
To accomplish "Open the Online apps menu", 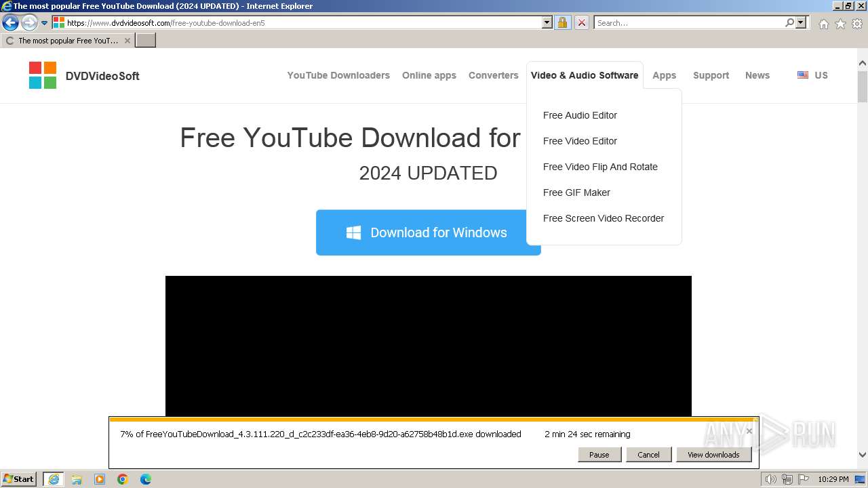I will 429,75.
